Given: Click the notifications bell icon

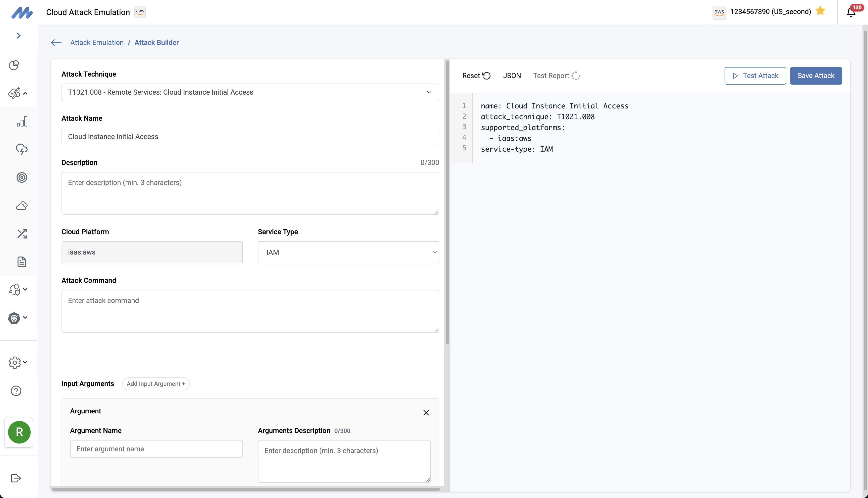Looking at the screenshot, I should pyautogui.click(x=851, y=12).
